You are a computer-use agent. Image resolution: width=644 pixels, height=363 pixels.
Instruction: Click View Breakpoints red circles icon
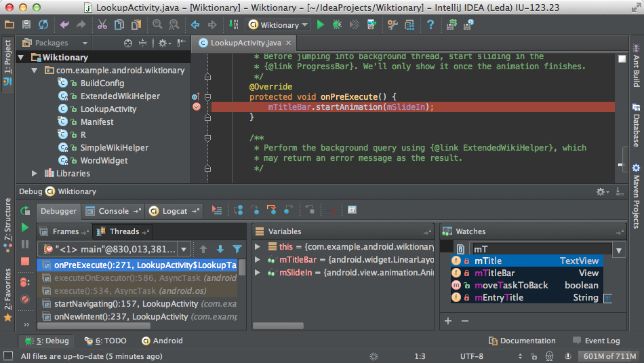(24, 282)
